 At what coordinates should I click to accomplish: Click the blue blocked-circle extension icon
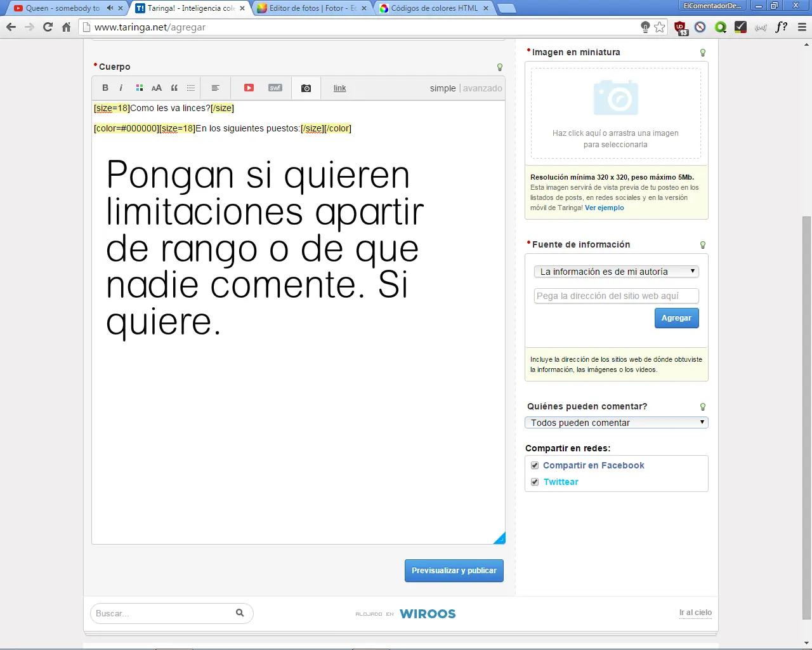[700, 27]
